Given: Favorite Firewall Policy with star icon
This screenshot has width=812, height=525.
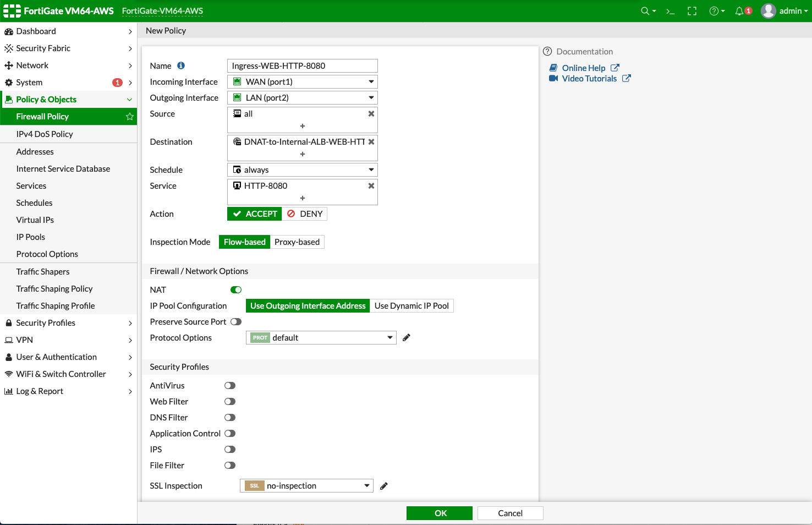Looking at the screenshot, I should [x=130, y=117].
